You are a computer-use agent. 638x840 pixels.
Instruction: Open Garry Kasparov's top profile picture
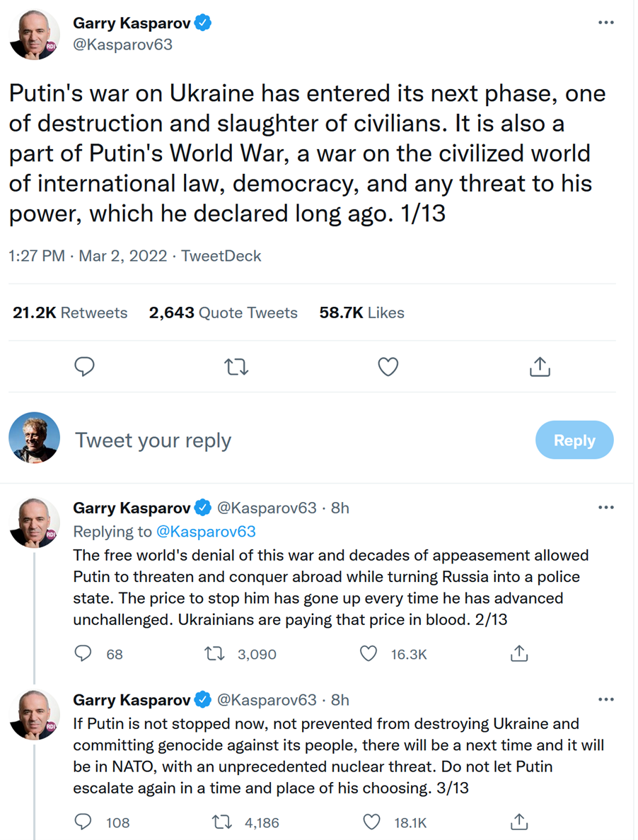click(34, 34)
